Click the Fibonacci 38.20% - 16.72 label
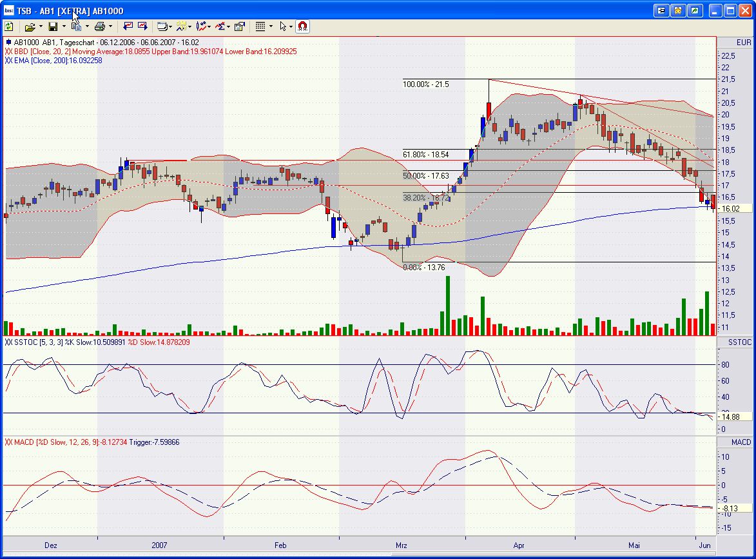Viewport: 756px width, 559px height. pyautogui.click(x=426, y=198)
